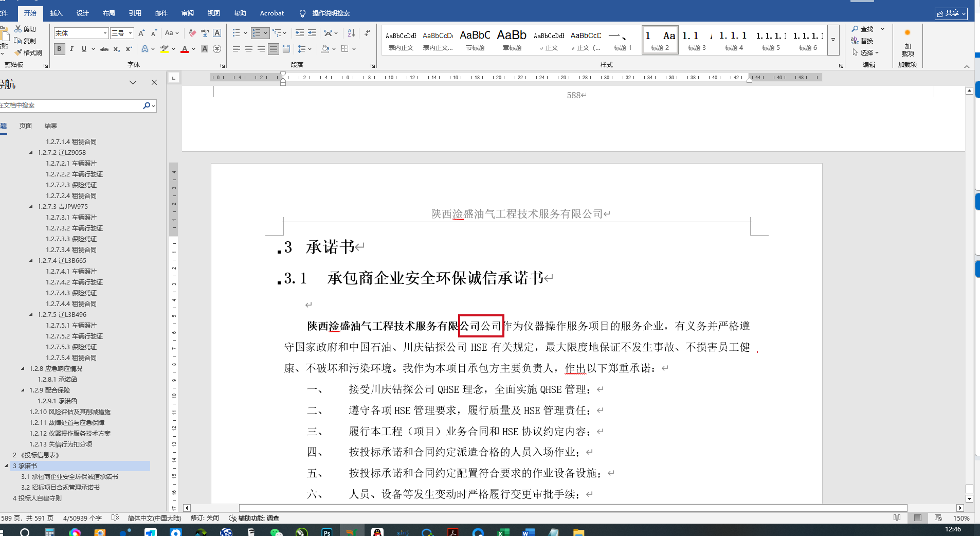Open the 引用 (References) ribbon tab
The width and height of the screenshot is (980, 536).
135,13
